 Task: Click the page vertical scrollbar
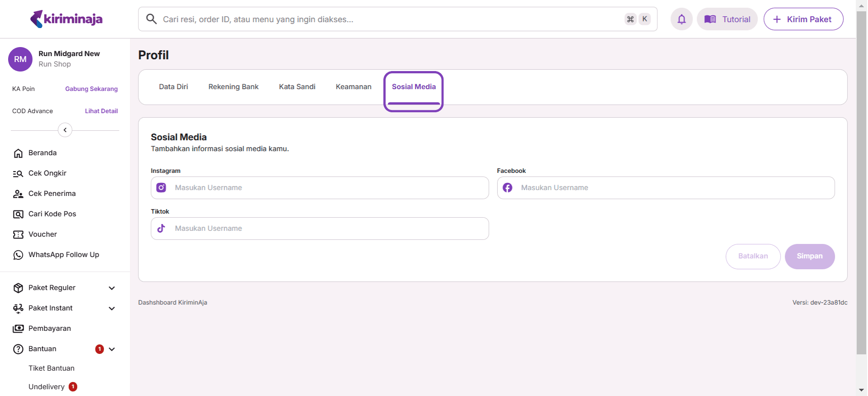pos(861,181)
